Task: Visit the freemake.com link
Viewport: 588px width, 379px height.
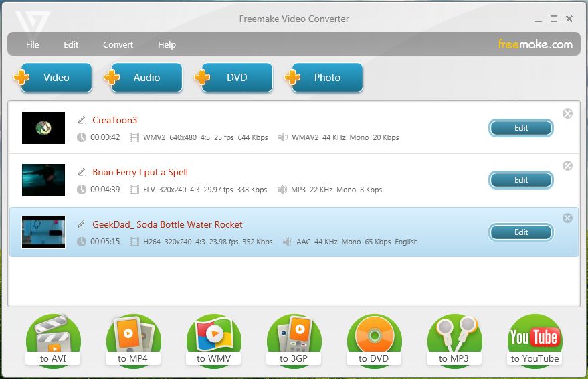Action: coord(535,44)
